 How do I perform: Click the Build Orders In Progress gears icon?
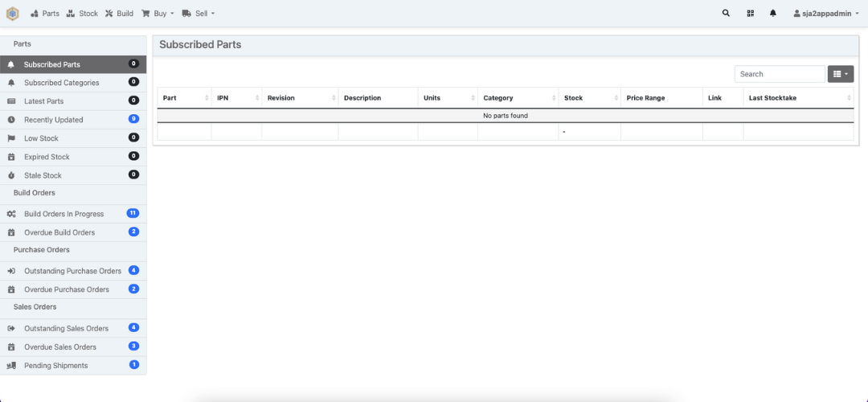coord(11,214)
